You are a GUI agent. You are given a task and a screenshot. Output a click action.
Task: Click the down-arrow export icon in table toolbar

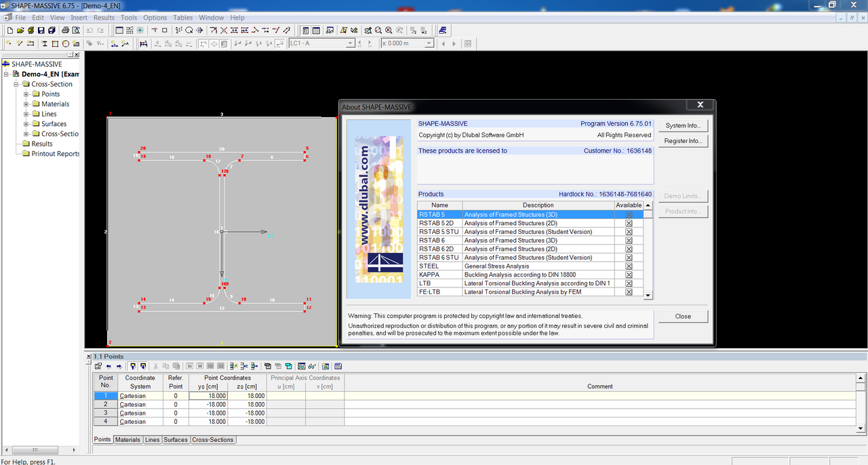coord(143,366)
